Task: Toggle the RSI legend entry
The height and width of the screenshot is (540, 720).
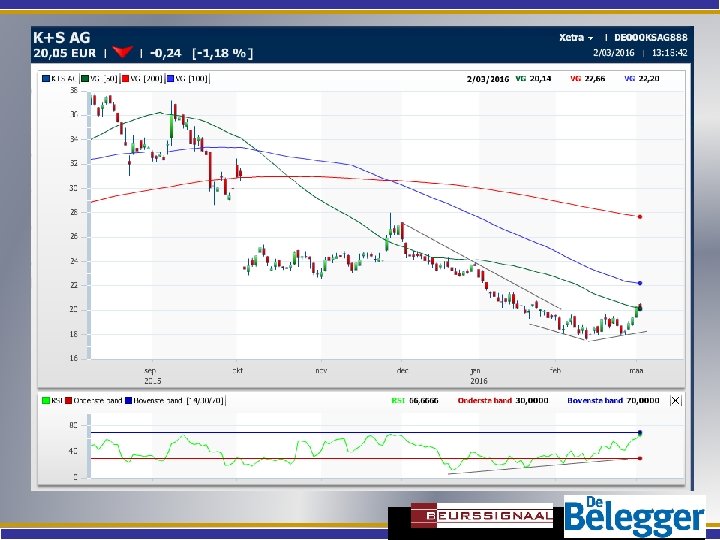Action: coord(52,400)
